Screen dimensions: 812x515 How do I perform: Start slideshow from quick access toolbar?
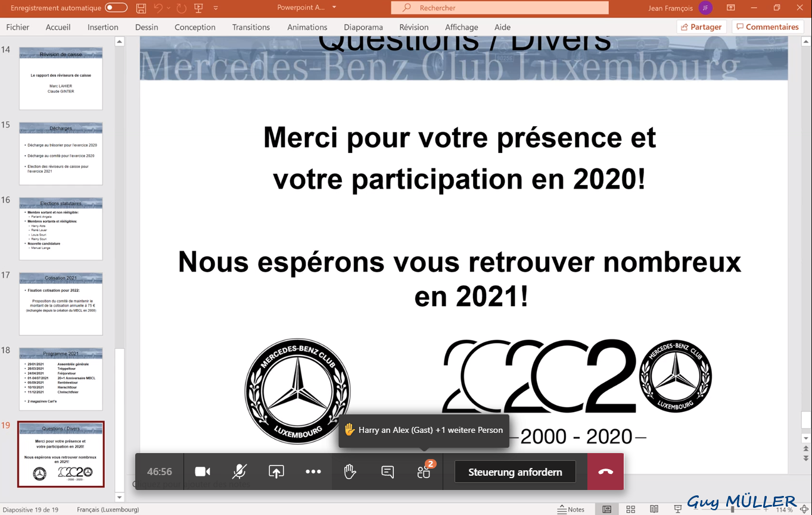(x=198, y=8)
